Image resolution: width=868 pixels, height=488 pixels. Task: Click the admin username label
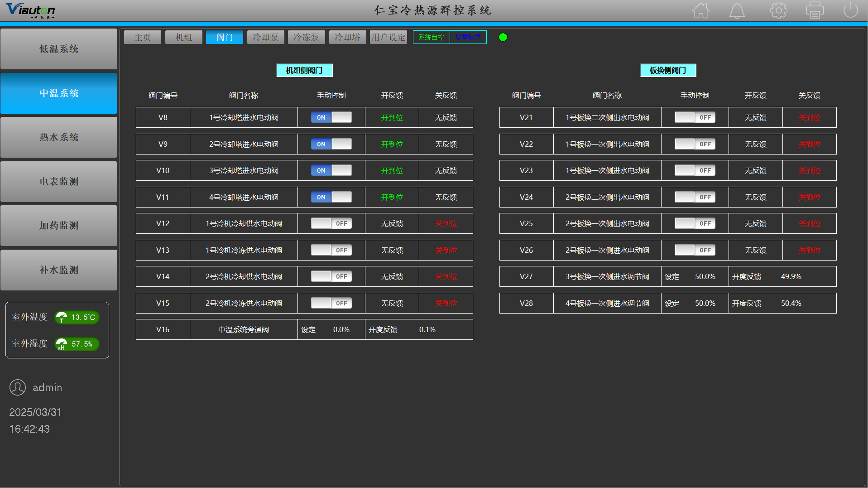[x=47, y=388]
